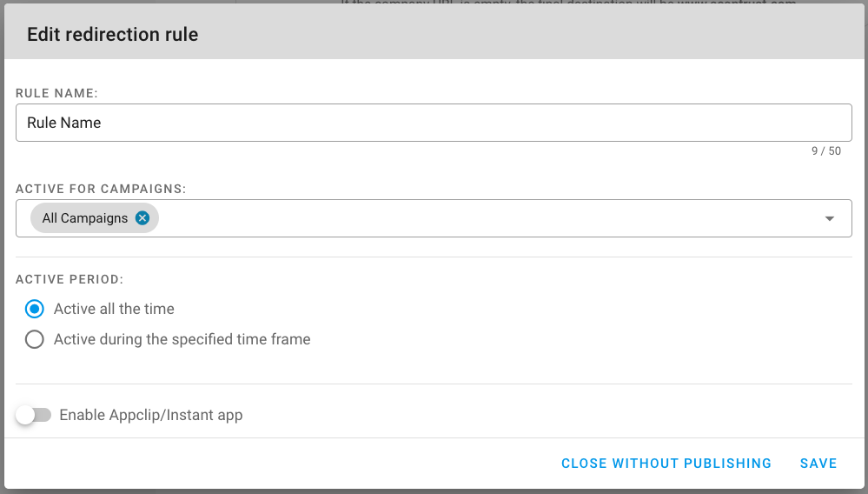The height and width of the screenshot is (494, 868).
Task: Open the campaigns dropdown arrow
Action: pos(829,219)
